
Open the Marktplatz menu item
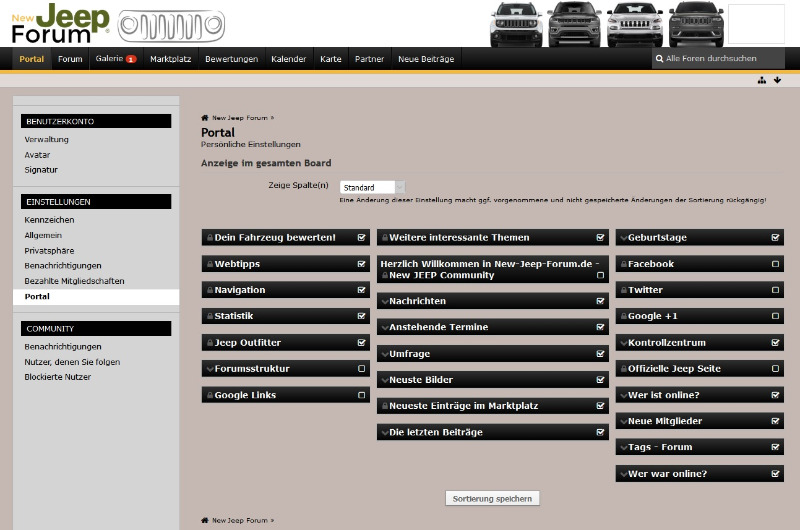coord(171,59)
